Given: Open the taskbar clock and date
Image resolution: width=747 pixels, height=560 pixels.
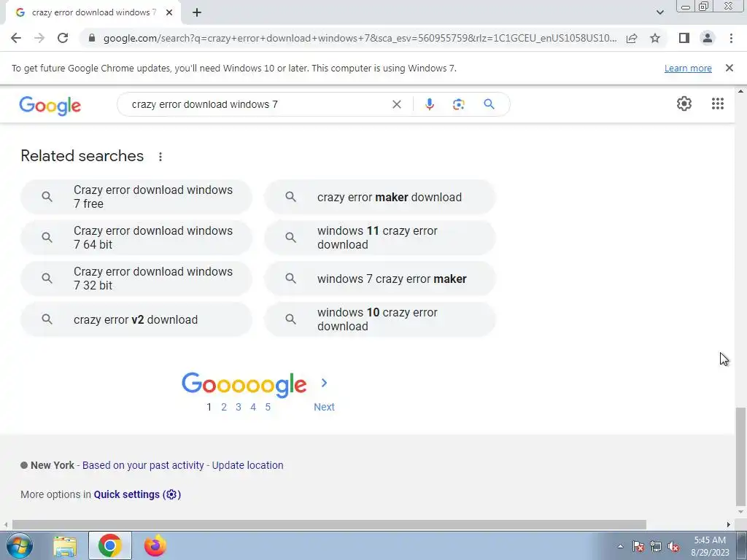Looking at the screenshot, I should point(710,546).
